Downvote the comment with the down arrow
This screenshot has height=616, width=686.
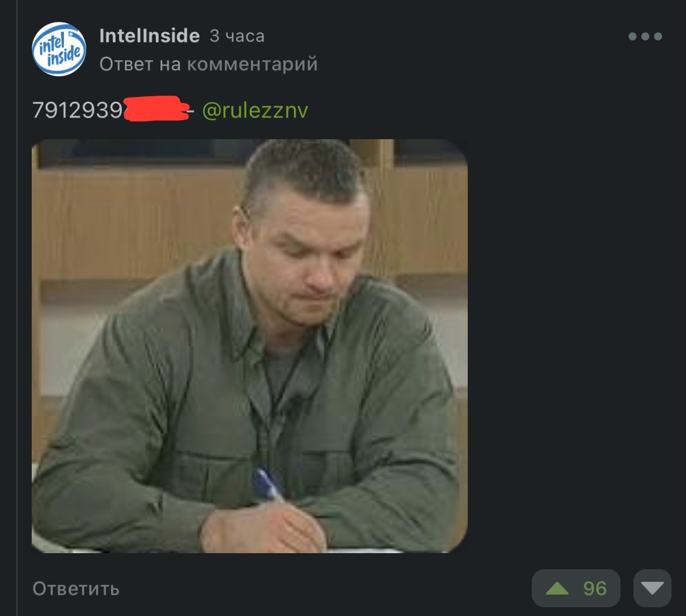[x=652, y=588]
